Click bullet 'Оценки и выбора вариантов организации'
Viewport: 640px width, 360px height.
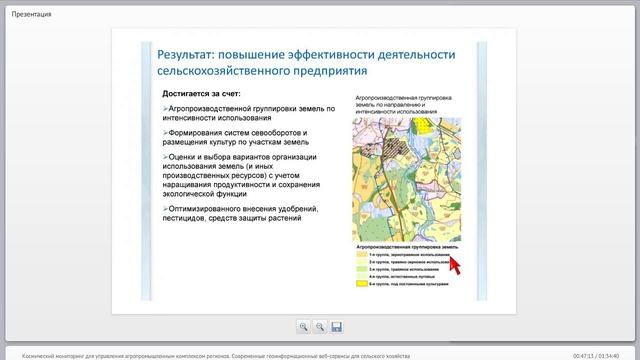point(241,175)
